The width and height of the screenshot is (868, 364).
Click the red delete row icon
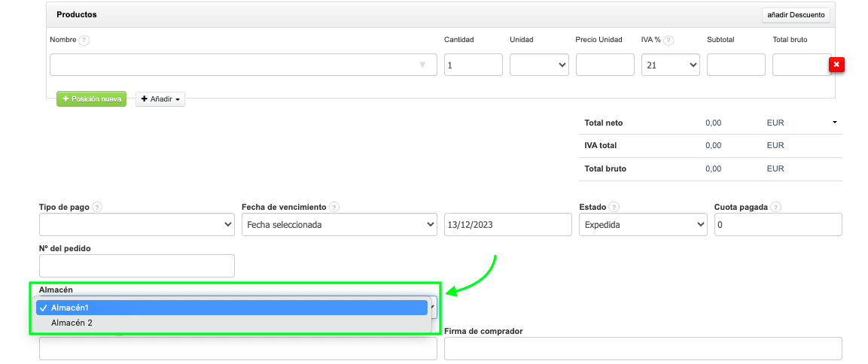[836, 65]
